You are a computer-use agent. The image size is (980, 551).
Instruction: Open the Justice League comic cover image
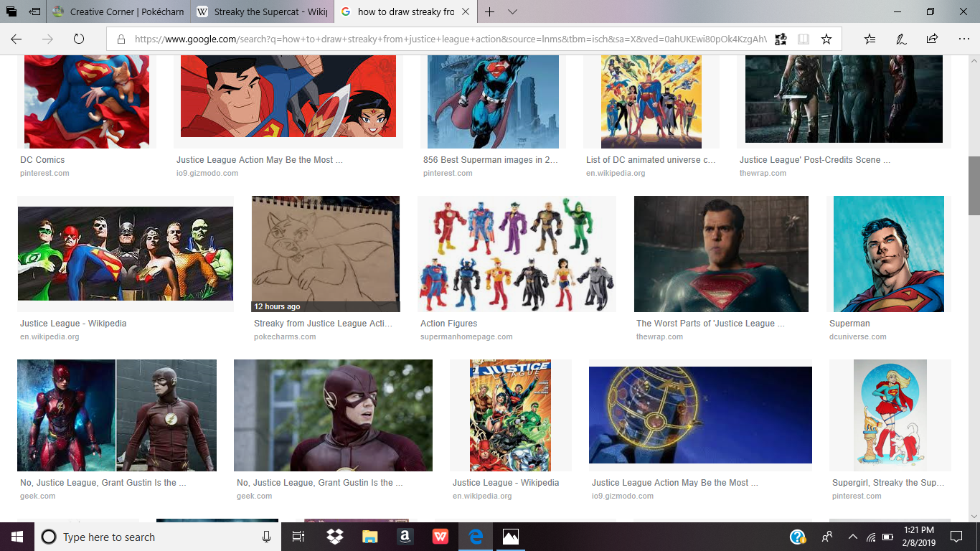pyautogui.click(x=510, y=415)
